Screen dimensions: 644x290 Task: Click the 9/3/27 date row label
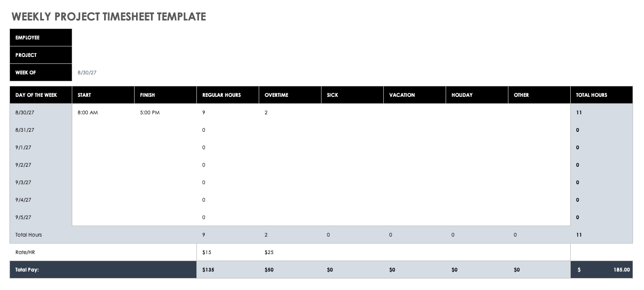coord(23,182)
